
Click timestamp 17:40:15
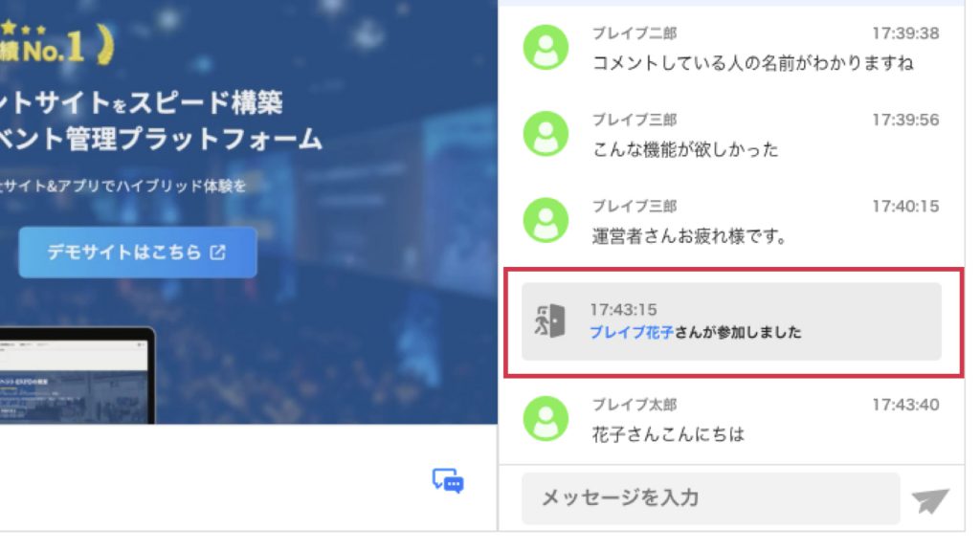pos(905,207)
